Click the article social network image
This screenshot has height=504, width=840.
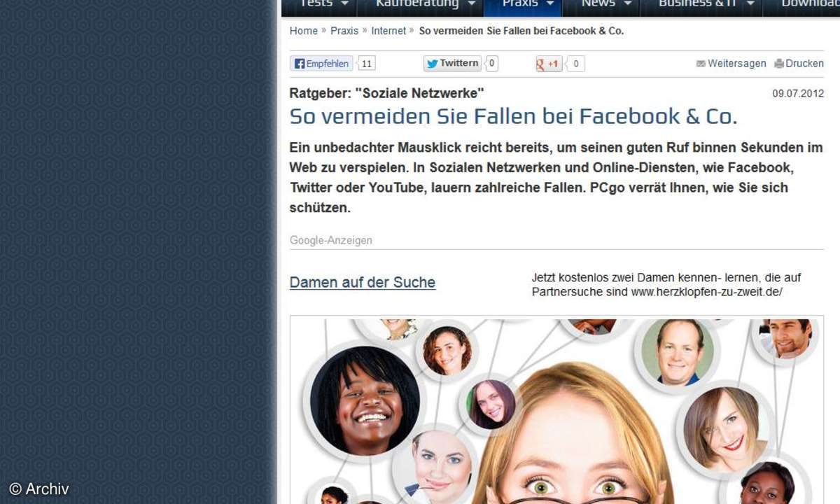point(557,409)
